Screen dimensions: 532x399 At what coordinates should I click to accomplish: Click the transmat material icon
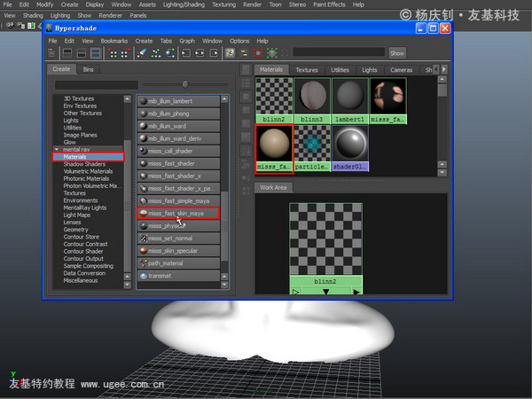pyautogui.click(x=143, y=276)
